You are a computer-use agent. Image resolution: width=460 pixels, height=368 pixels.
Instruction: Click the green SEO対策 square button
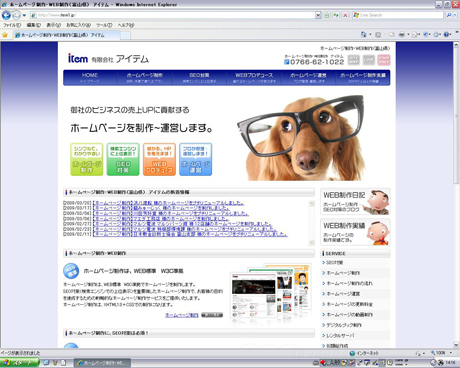click(x=123, y=159)
